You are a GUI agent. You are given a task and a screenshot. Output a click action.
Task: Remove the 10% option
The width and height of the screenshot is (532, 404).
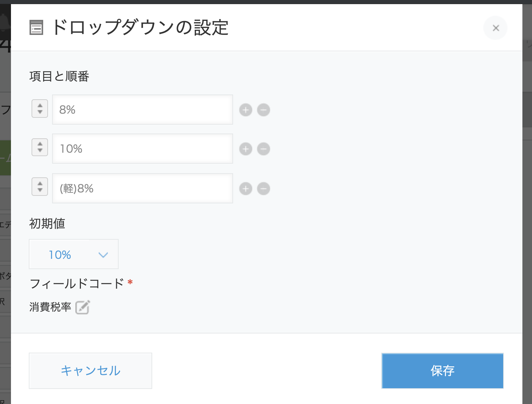pyautogui.click(x=263, y=149)
